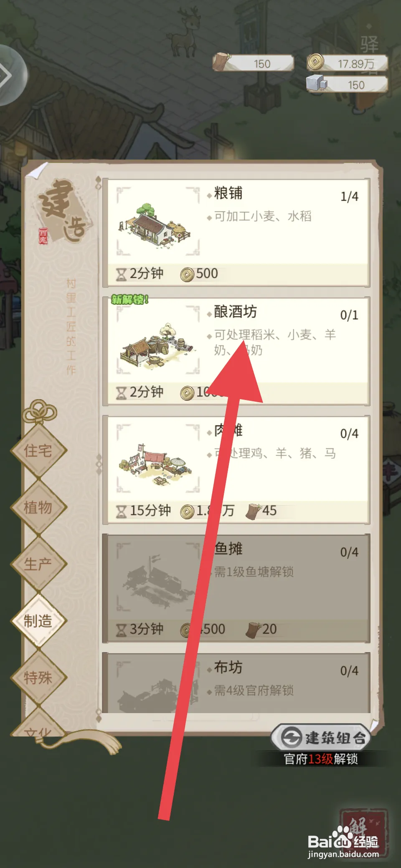Select the locked 布坊 building card
Viewport: 401px width, 868px height.
pyautogui.click(x=236, y=683)
